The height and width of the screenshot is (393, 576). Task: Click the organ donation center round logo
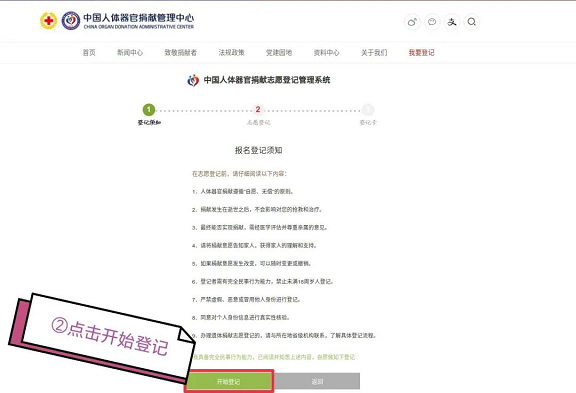(x=71, y=21)
